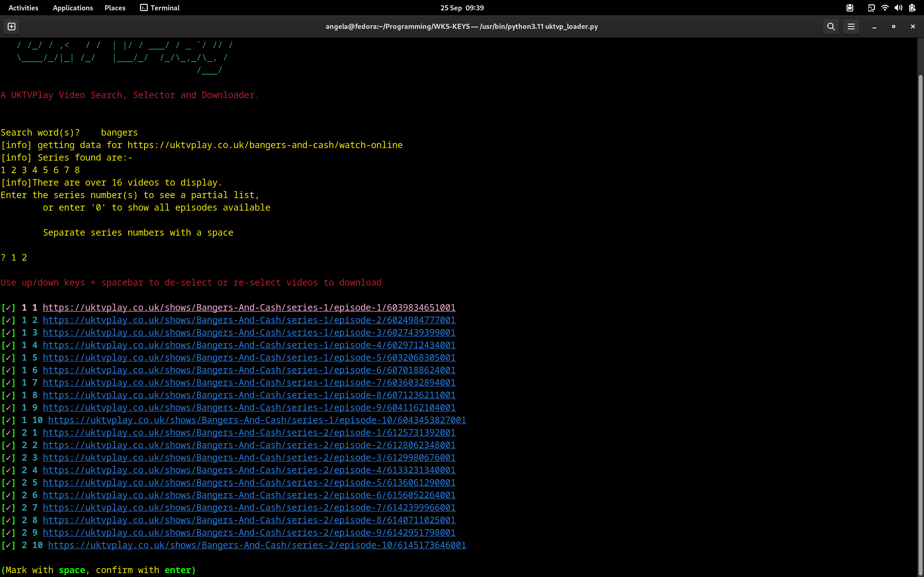The image size is (924, 577).
Task: Click the battery status icon
Action: 912,8
